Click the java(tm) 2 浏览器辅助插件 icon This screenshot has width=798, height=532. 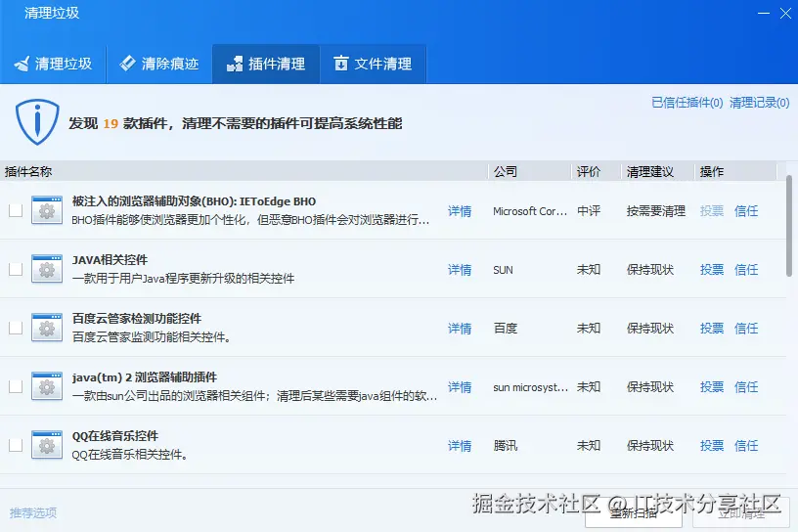coord(47,386)
